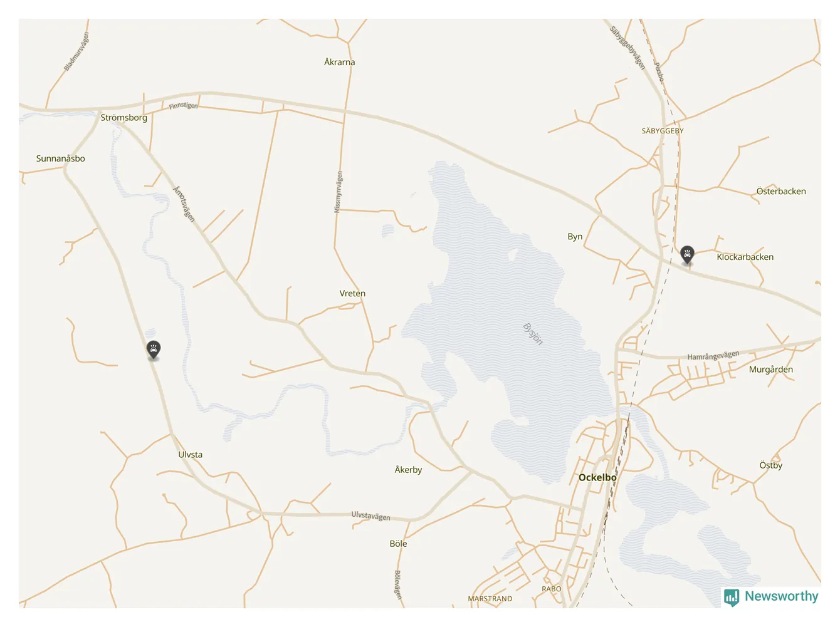Click the Strömsborg place label

[x=124, y=118]
